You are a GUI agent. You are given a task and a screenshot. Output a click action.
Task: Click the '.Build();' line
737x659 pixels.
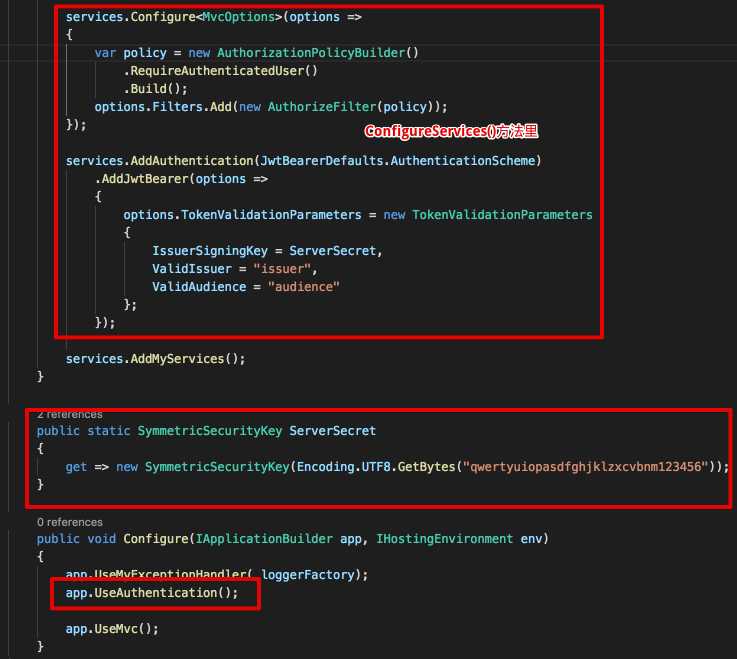point(156,89)
